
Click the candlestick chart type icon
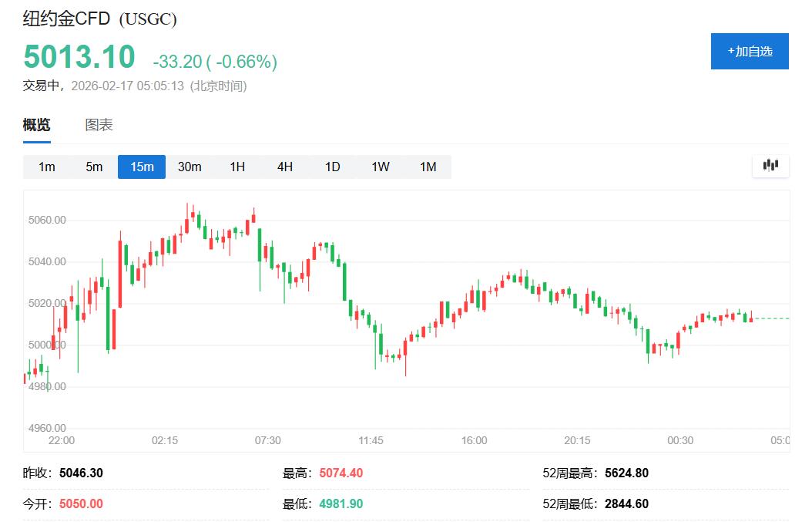click(770, 166)
